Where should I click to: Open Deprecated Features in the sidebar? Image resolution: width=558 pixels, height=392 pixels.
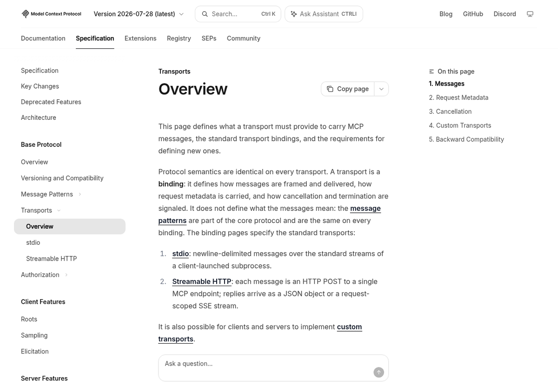tap(51, 102)
